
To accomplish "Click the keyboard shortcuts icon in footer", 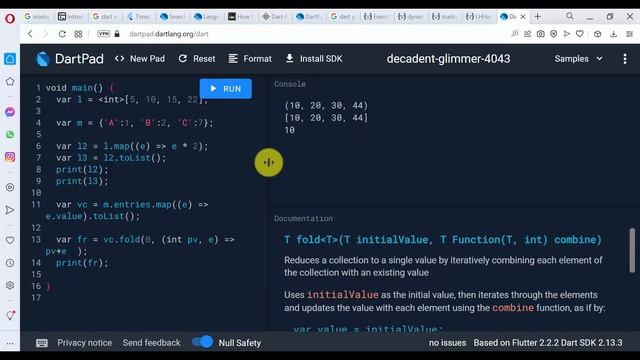I will (42, 343).
